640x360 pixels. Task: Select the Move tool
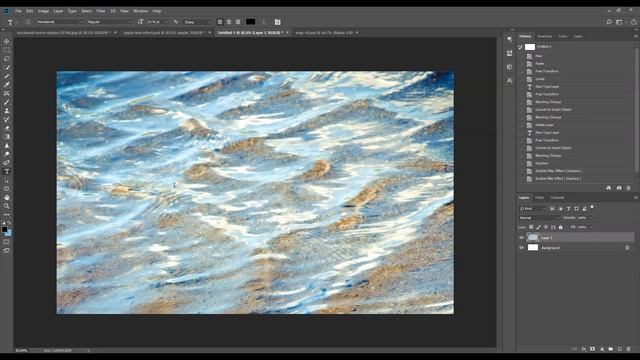tap(7, 42)
